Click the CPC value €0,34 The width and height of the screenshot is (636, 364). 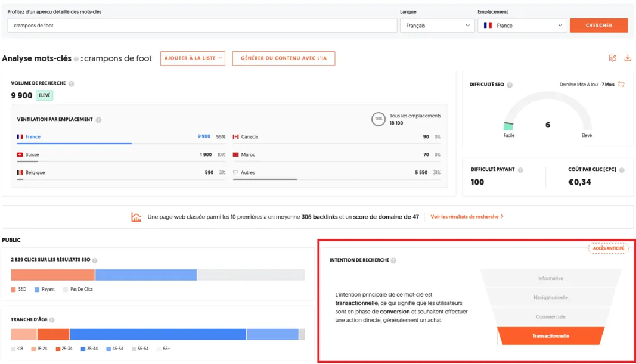pos(579,182)
